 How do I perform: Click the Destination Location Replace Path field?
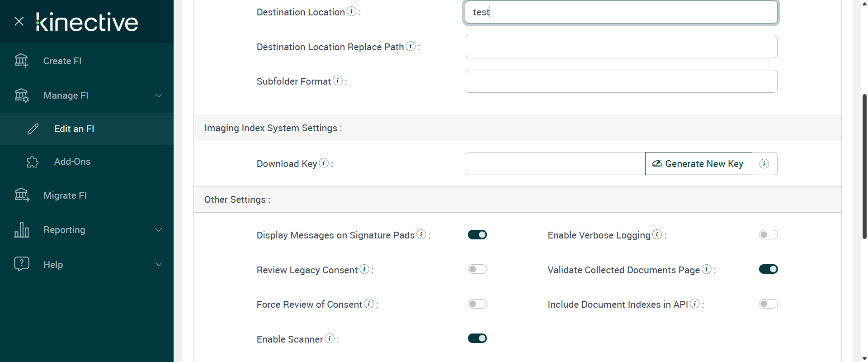click(621, 47)
